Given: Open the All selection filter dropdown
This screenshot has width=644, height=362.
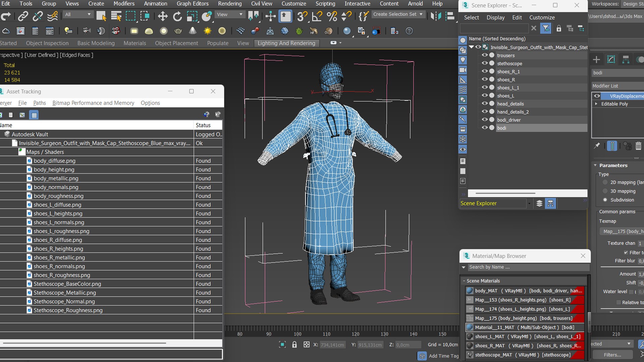Looking at the screenshot, I should pos(78,14).
